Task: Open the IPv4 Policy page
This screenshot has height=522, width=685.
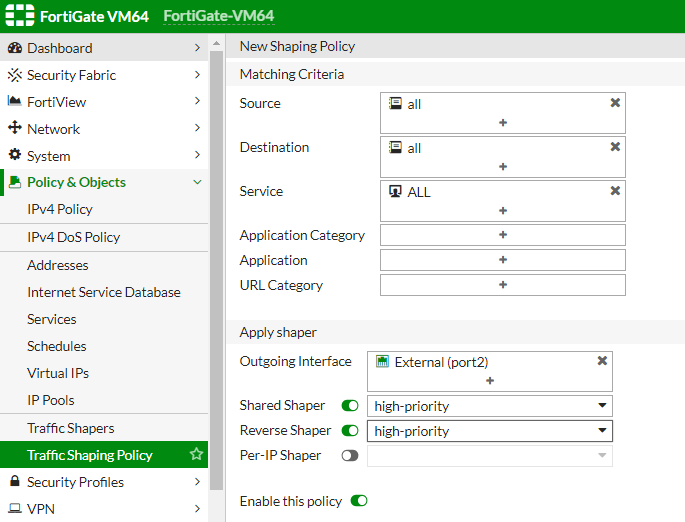Action: [60, 209]
